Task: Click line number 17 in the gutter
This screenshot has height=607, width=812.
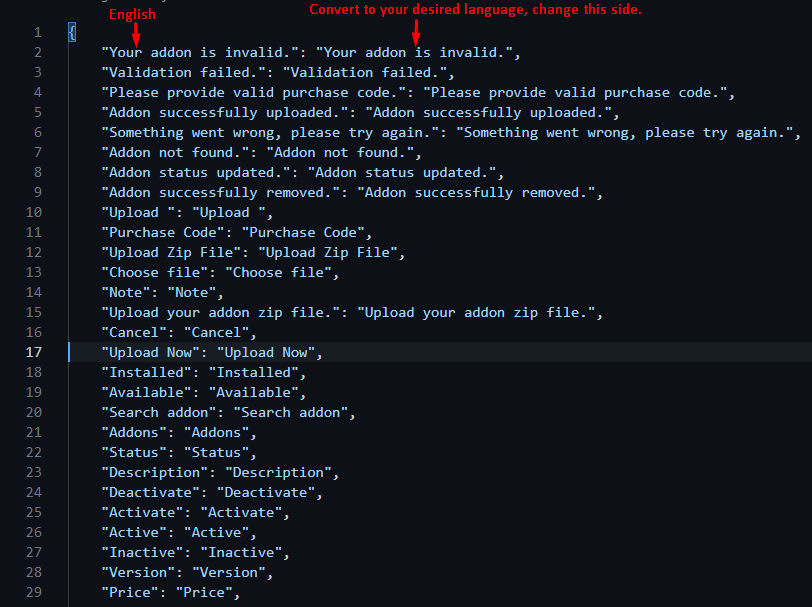Action: click(34, 352)
